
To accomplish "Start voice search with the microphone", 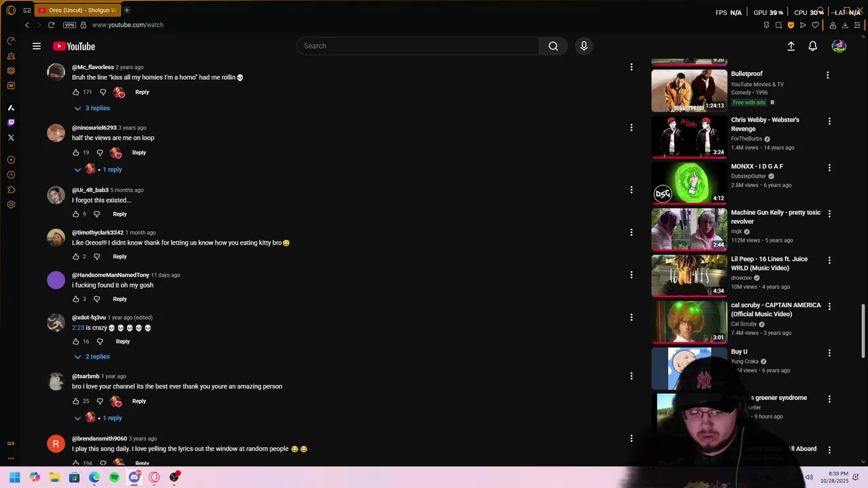I will [584, 46].
